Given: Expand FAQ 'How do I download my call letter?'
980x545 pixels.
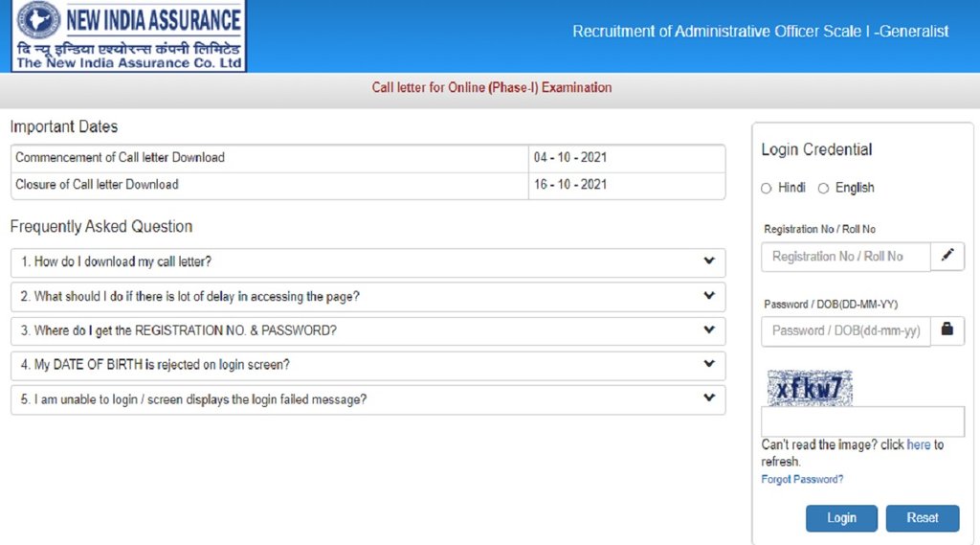Looking at the screenshot, I should pyautogui.click(x=367, y=262).
